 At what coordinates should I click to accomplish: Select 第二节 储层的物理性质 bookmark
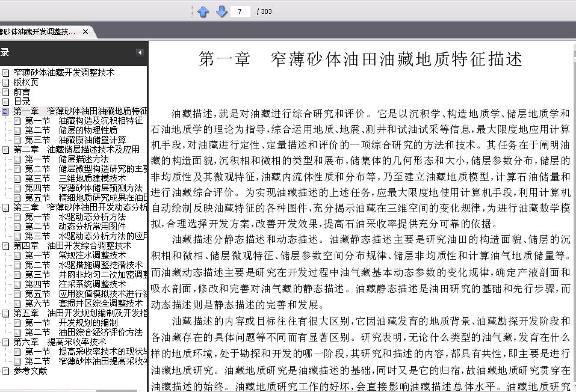71,130
